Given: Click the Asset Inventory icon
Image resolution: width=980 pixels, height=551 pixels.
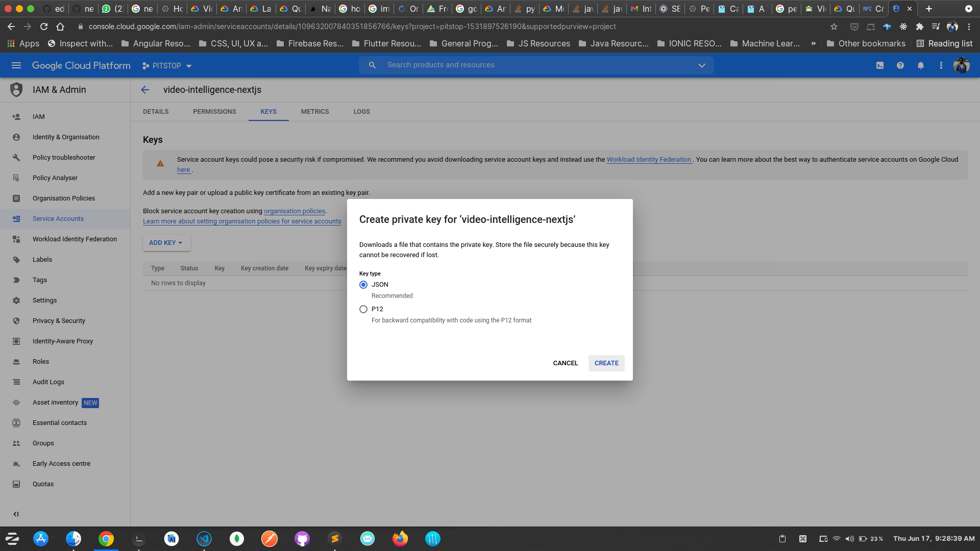Looking at the screenshot, I should click(x=16, y=403).
